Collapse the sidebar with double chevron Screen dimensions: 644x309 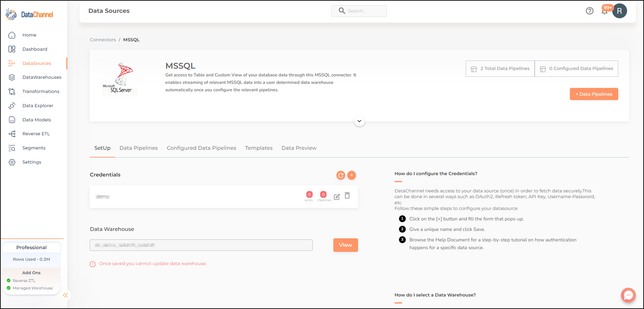click(x=65, y=295)
